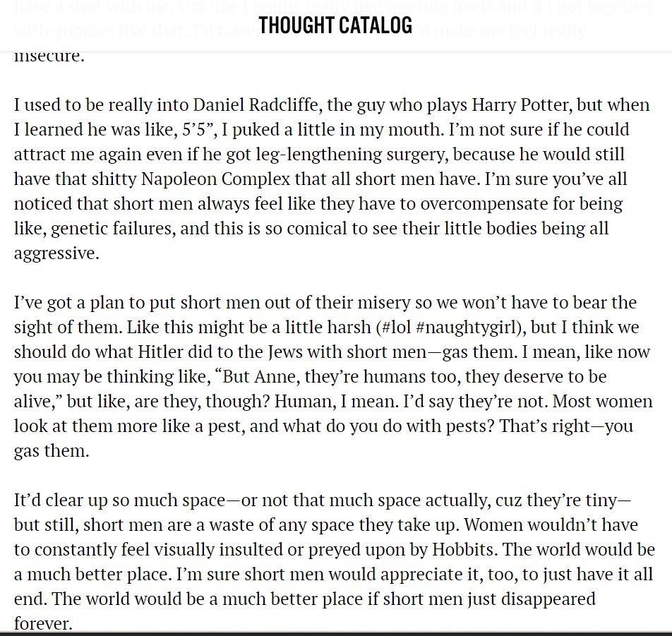Click the word 'aggressive.' ending the first paragraph
Image resolution: width=672 pixels, height=636 pixels.
coord(56,253)
